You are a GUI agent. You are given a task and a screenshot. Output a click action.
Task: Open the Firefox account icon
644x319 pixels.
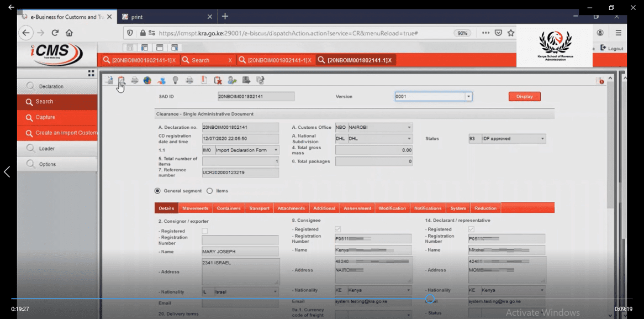[600, 33]
